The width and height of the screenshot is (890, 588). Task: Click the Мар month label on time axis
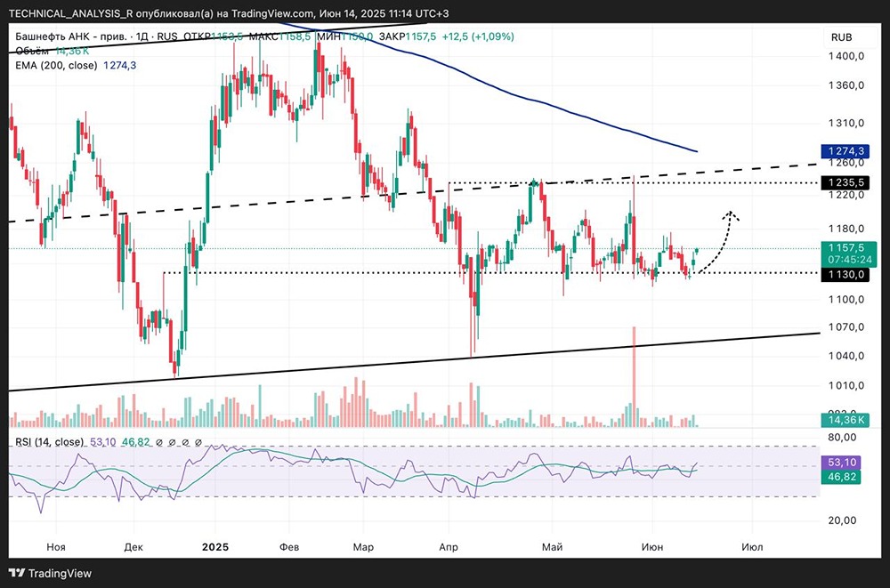[363, 547]
